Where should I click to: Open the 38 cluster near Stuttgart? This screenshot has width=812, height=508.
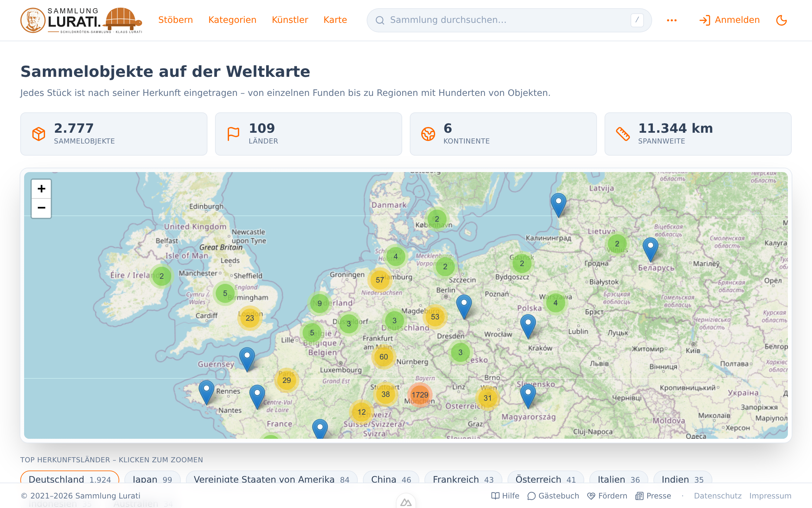click(x=385, y=394)
